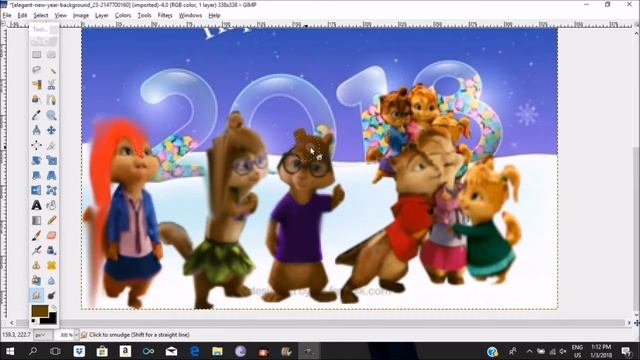Open the Image menu
640x360 pixels.
coord(81,16)
